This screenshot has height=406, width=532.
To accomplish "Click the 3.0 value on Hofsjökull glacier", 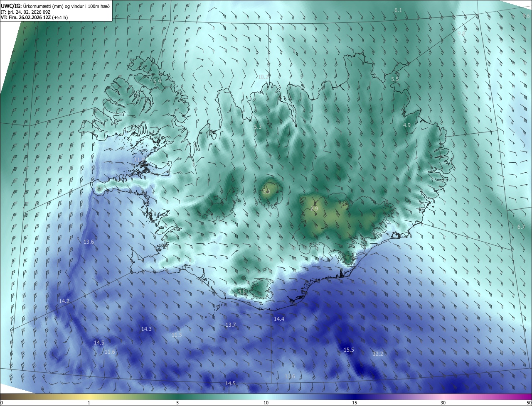I will point(266,191).
